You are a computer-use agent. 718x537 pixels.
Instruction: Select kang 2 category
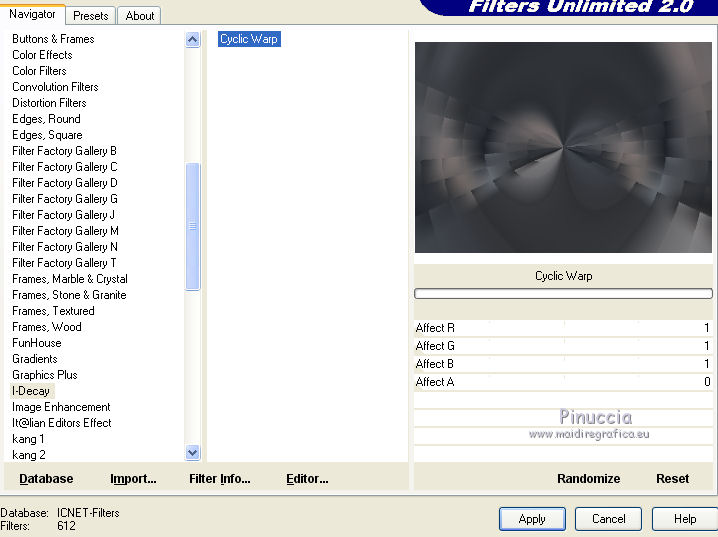tap(28, 456)
